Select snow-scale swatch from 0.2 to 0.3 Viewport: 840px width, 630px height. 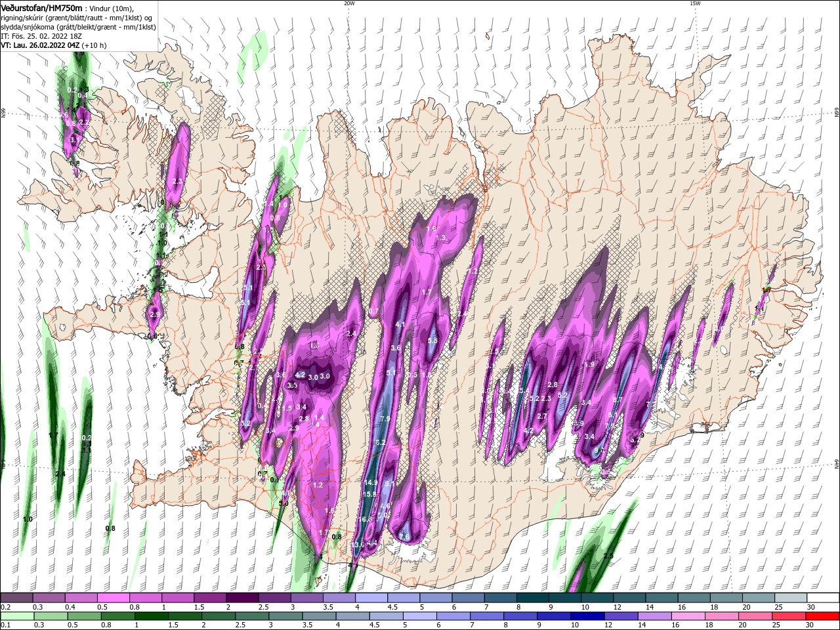16,598
